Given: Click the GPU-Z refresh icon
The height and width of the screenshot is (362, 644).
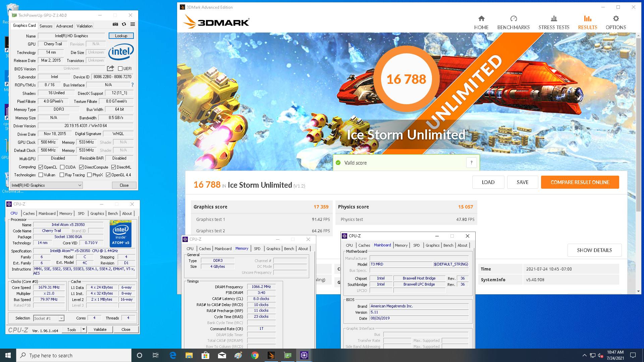Looking at the screenshot, I should click(124, 24).
